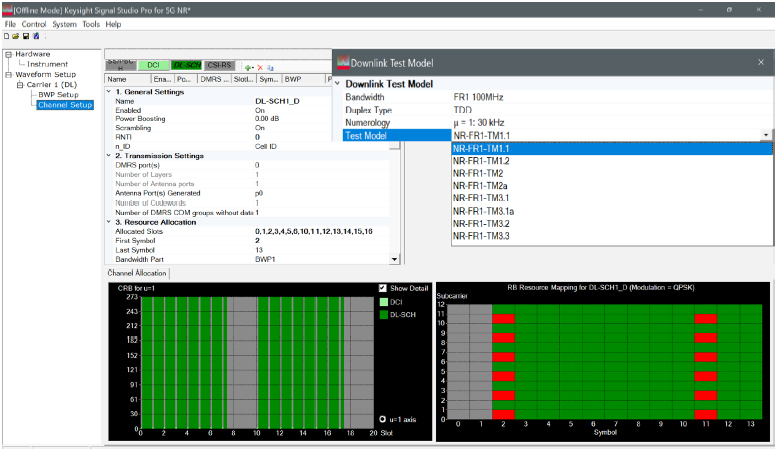
Task: Switch to the SS/PBCH channel tab
Action: click(120, 64)
